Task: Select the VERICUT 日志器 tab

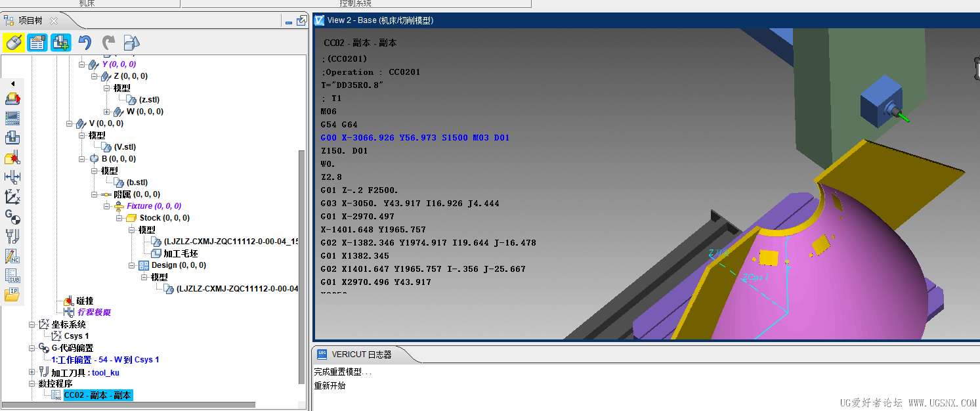Action: click(361, 355)
